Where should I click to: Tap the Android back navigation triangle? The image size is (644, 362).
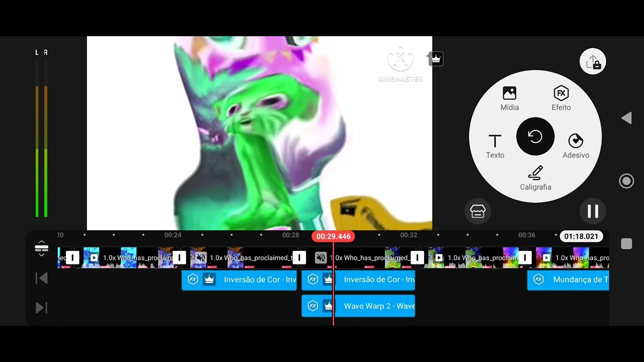click(x=626, y=118)
